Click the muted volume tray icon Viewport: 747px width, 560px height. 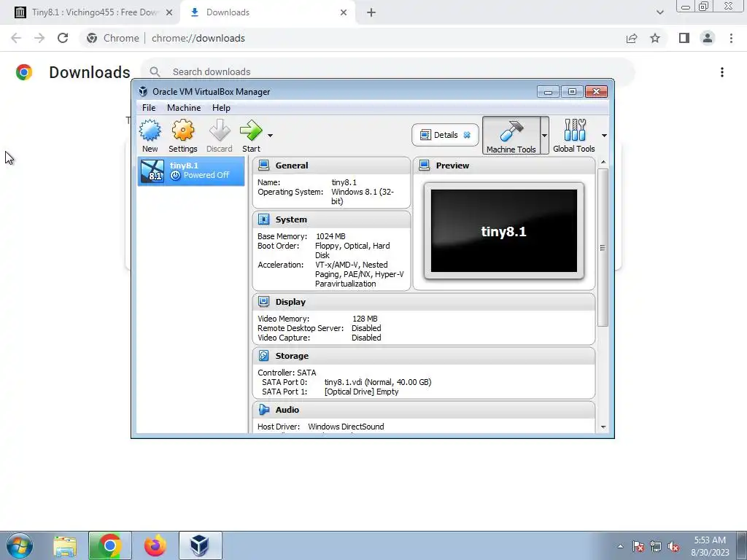pyautogui.click(x=673, y=547)
